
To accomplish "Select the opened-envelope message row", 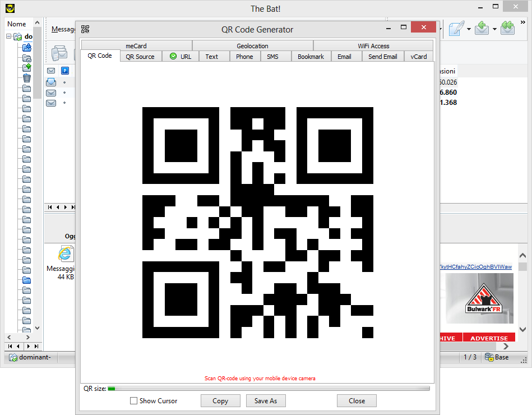I will coord(51,82).
